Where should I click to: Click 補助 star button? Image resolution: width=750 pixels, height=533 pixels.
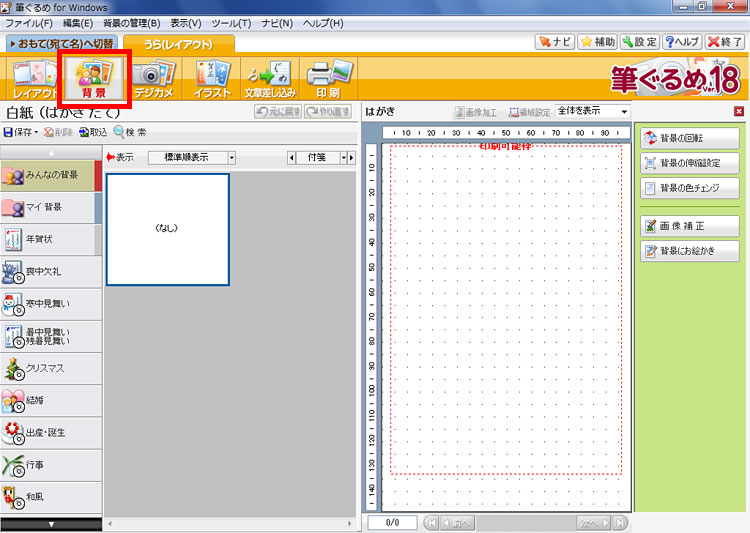(x=597, y=42)
